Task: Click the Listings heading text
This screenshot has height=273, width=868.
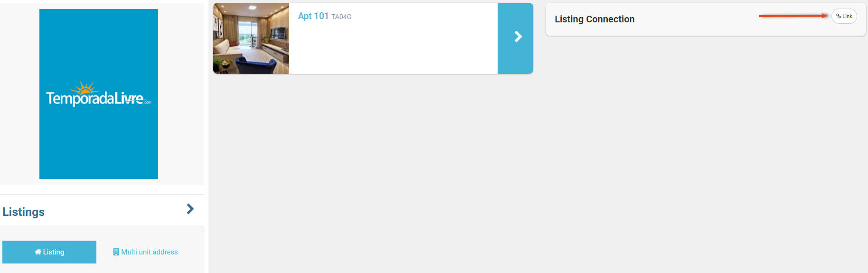Action: click(x=24, y=212)
